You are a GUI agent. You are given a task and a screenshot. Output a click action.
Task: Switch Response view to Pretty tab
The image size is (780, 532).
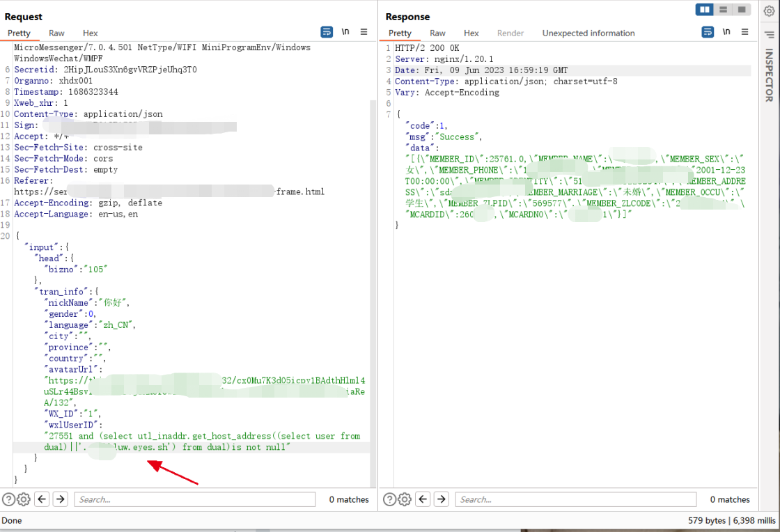[400, 33]
